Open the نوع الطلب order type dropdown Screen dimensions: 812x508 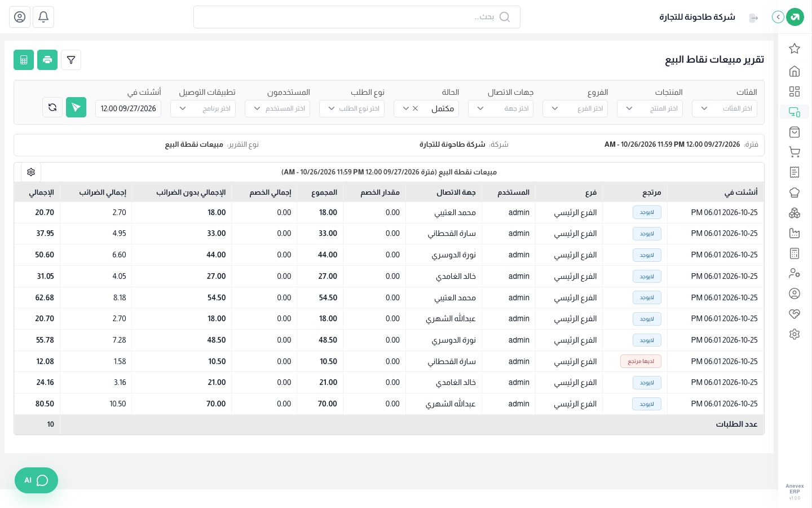pyautogui.click(x=352, y=108)
